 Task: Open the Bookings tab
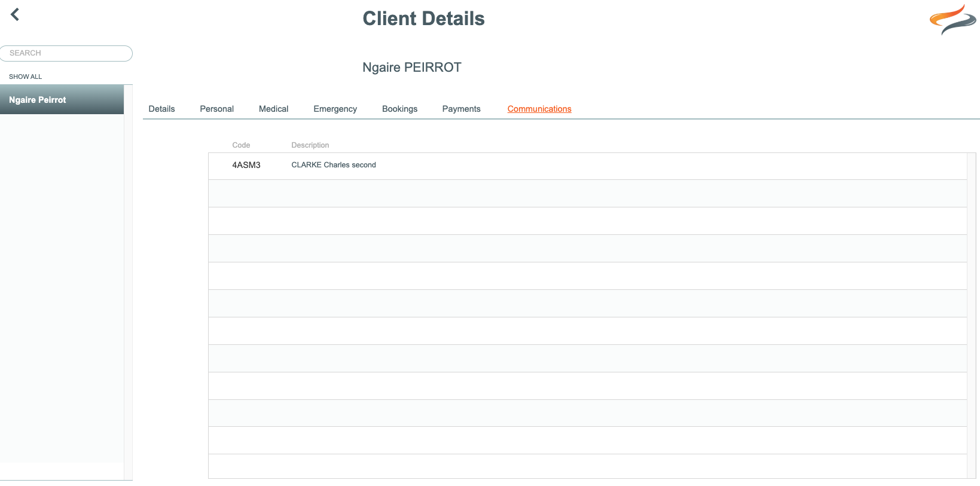click(x=399, y=109)
